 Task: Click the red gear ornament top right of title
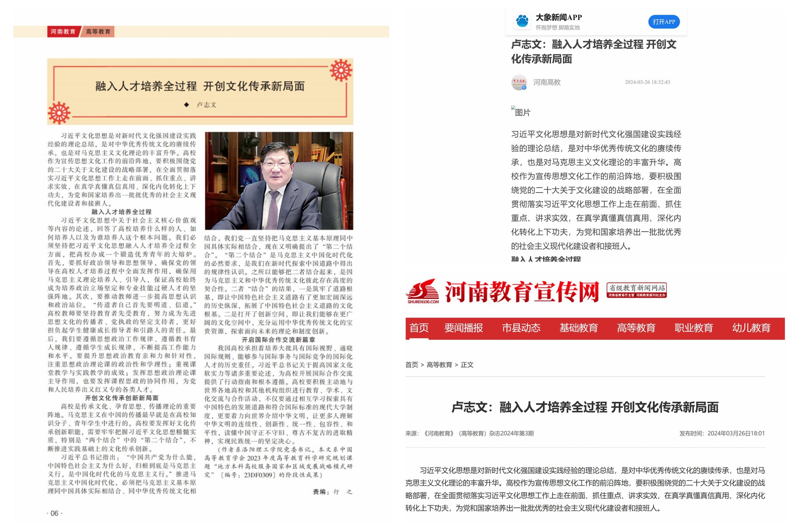(x=341, y=71)
